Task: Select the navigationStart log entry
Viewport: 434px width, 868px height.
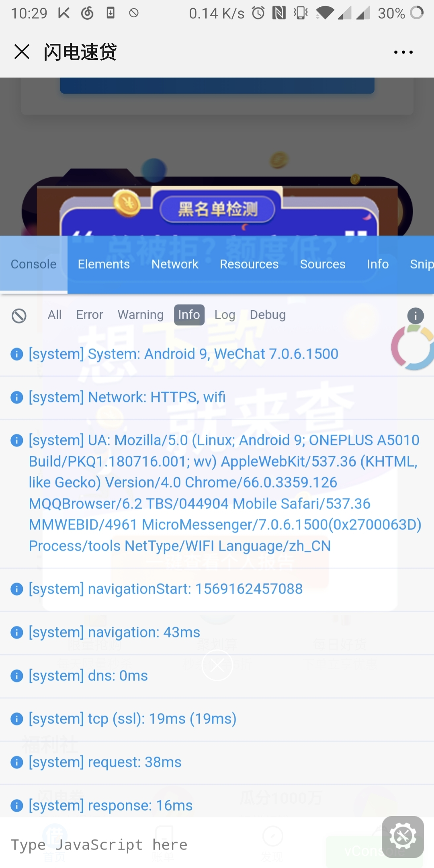Action: click(x=217, y=590)
